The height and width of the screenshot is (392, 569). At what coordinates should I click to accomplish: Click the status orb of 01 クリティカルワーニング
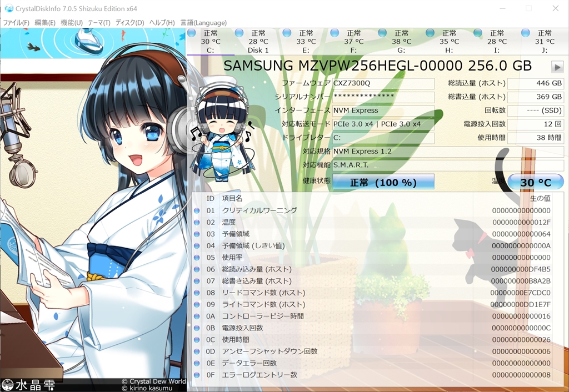(197, 210)
